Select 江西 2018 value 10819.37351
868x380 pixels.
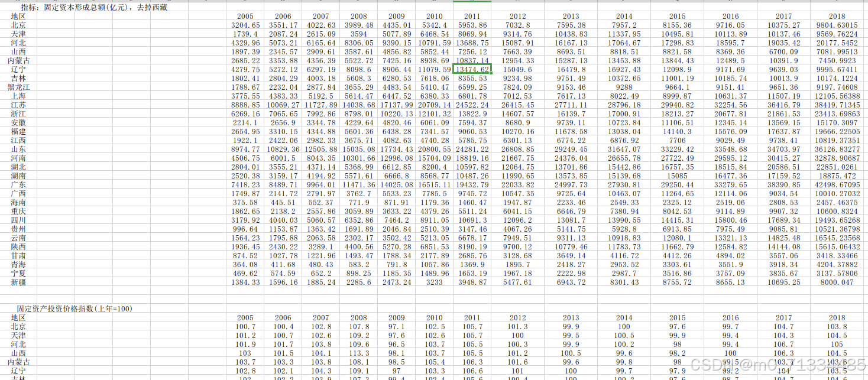837,140
